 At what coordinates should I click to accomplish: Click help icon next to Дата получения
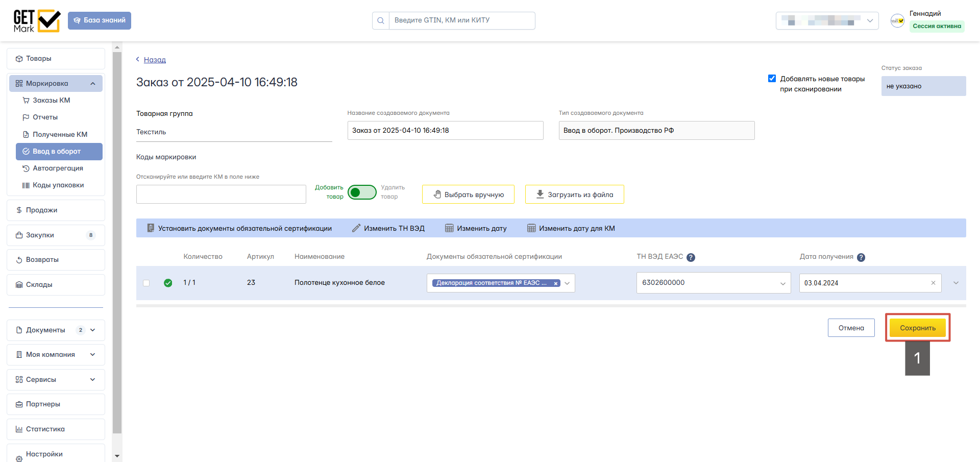coord(861,257)
